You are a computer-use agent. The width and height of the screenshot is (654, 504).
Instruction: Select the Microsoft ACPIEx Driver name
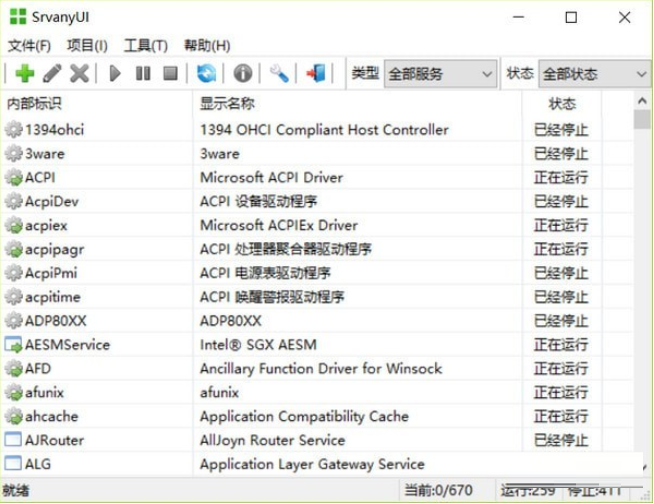279,225
